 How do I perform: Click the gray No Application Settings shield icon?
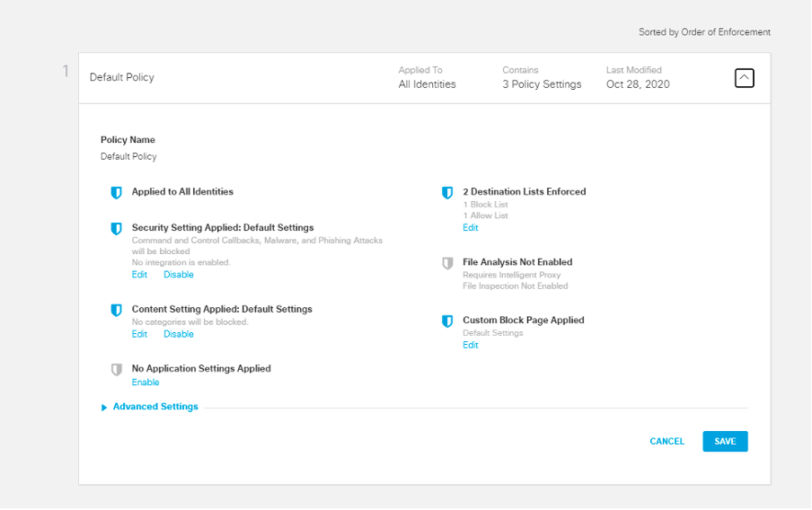coord(116,369)
